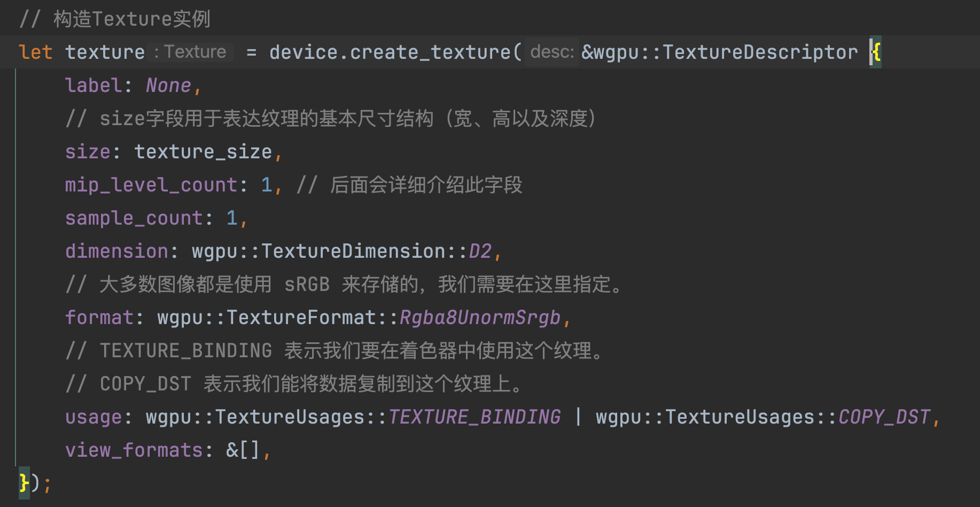The height and width of the screenshot is (507, 980).
Task: Click the ': Texture' type inlay hint
Action: coord(190,52)
